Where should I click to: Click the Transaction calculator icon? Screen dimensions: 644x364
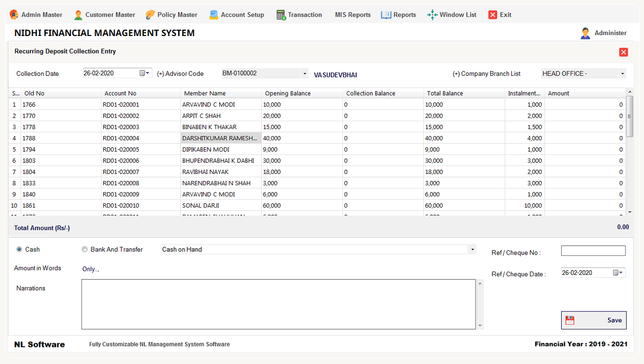[281, 15]
